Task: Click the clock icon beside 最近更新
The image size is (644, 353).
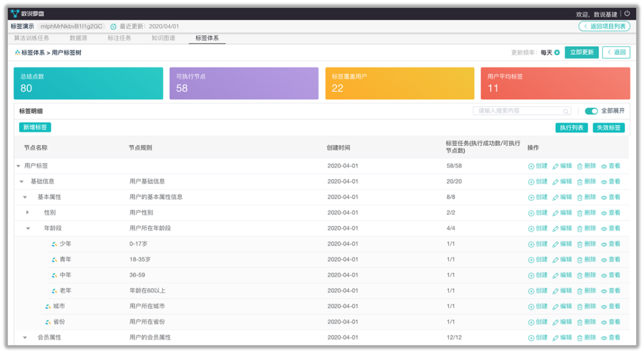Action: (x=113, y=27)
